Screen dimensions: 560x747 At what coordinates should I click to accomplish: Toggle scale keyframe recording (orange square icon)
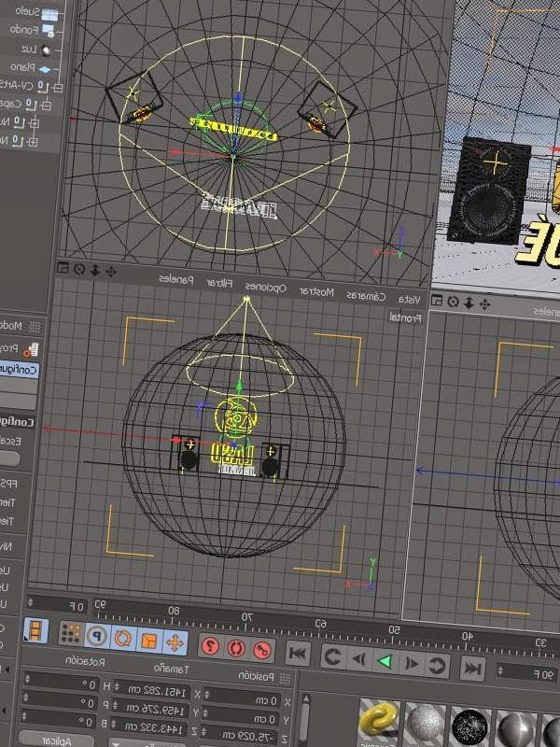coord(149,641)
